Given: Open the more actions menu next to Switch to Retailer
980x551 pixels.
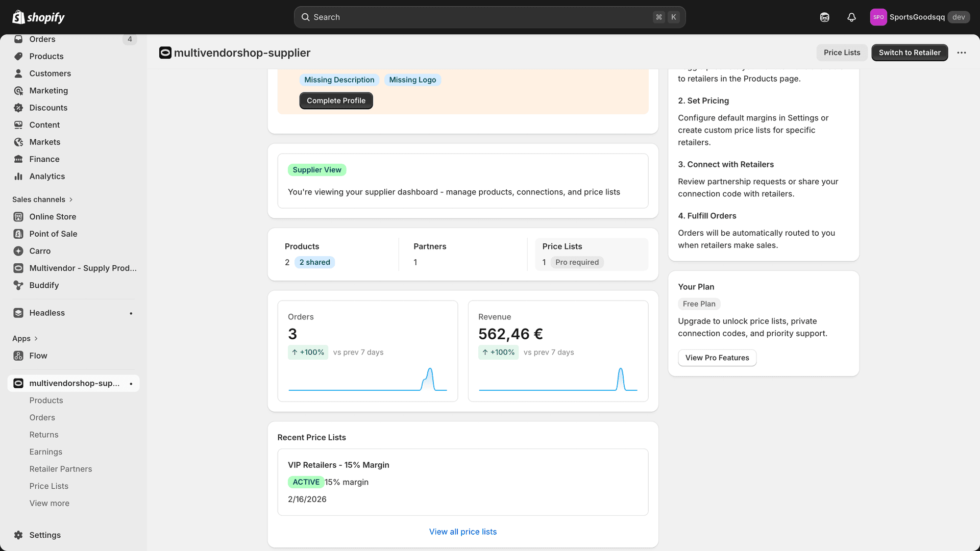Looking at the screenshot, I should coord(962,53).
